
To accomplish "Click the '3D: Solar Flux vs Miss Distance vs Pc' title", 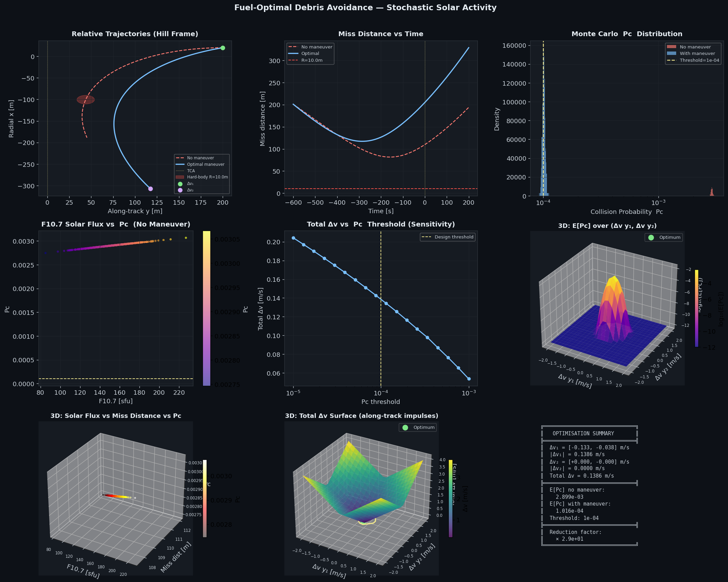I will (116, 416).
